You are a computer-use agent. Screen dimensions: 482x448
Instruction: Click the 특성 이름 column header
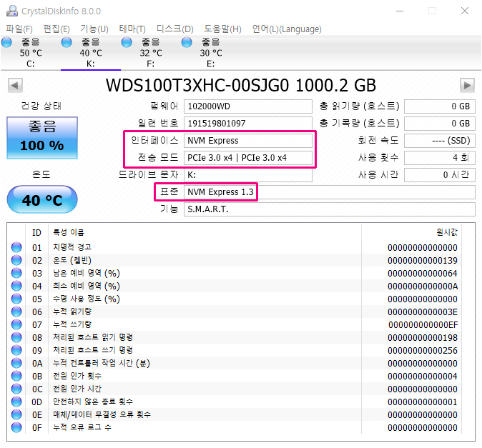(x=69, y=232)
